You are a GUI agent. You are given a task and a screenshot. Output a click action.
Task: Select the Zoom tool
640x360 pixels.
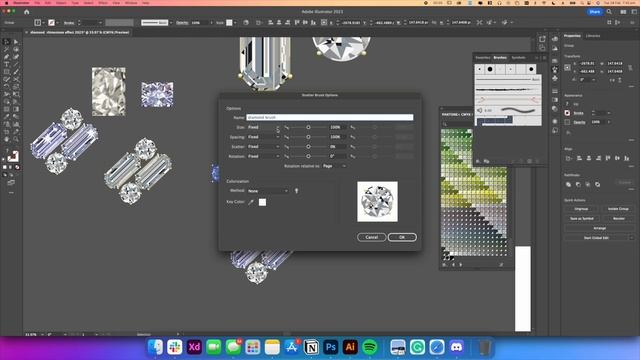(16, 139)
